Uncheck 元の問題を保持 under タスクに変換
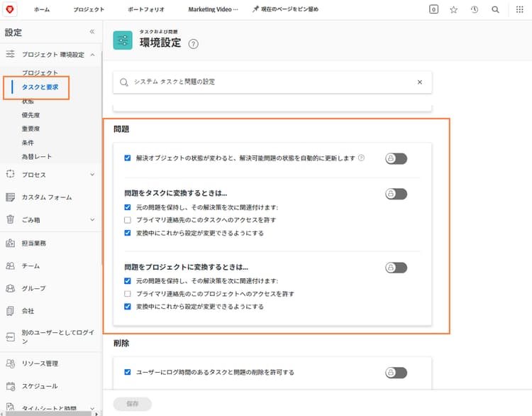Viewport: 532px width, 416px height. pos(128,207)
